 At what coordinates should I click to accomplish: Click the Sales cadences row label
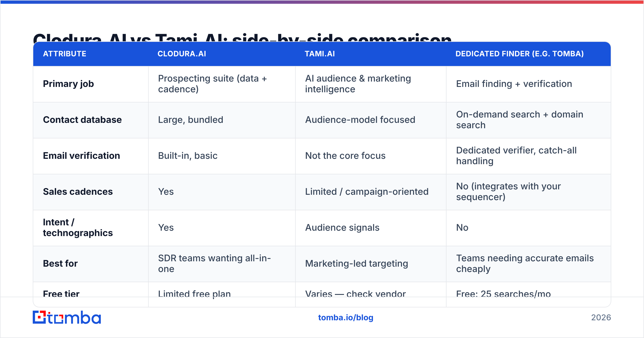[x=78, y=192]
